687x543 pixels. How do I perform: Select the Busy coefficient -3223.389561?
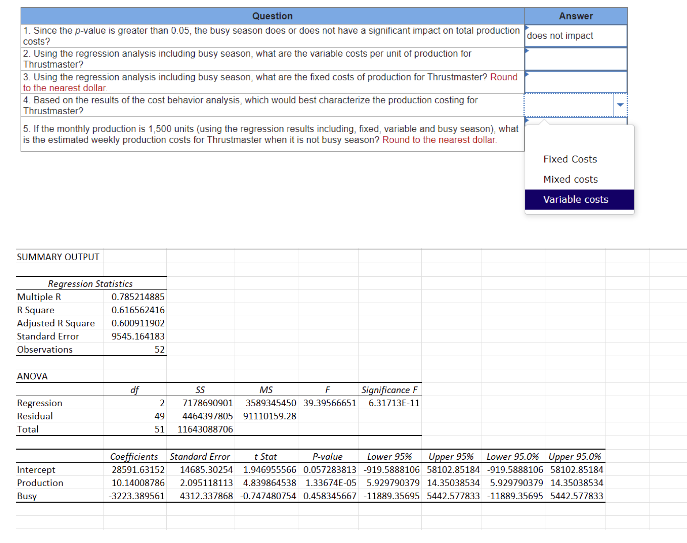pos(136,496)
